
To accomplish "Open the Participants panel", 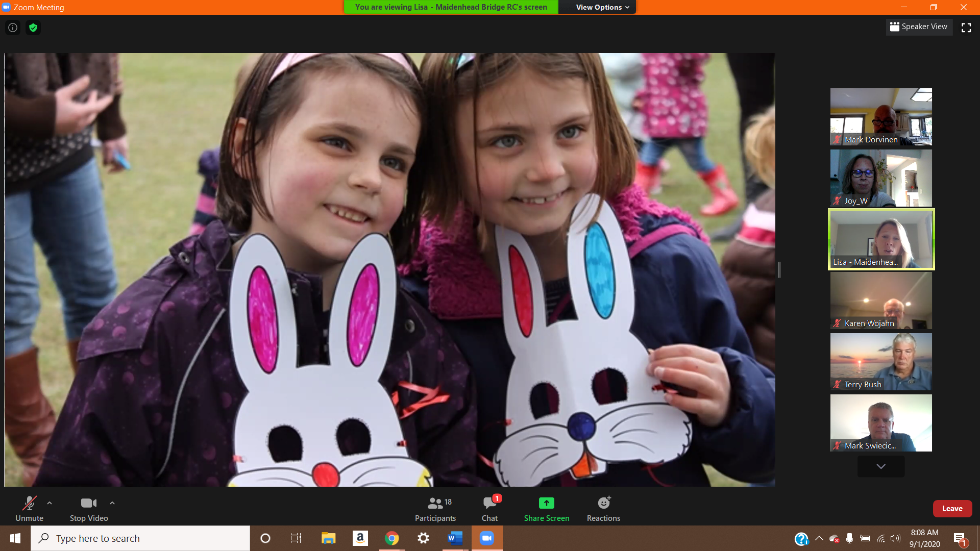I will click(435, 509).
